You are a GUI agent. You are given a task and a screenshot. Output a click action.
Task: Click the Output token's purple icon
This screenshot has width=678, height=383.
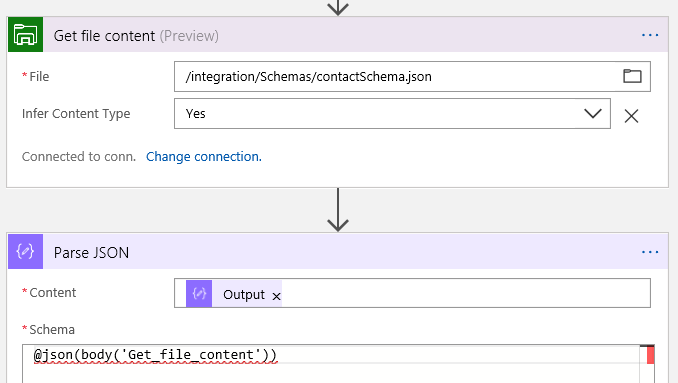tap(199, 294)
